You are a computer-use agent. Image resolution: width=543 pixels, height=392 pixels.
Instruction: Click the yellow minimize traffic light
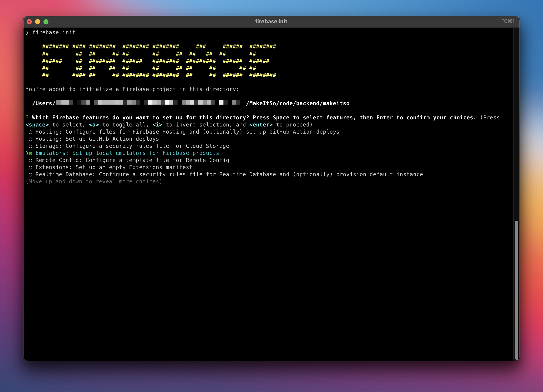pyautogui.click(x=38, y=21)
